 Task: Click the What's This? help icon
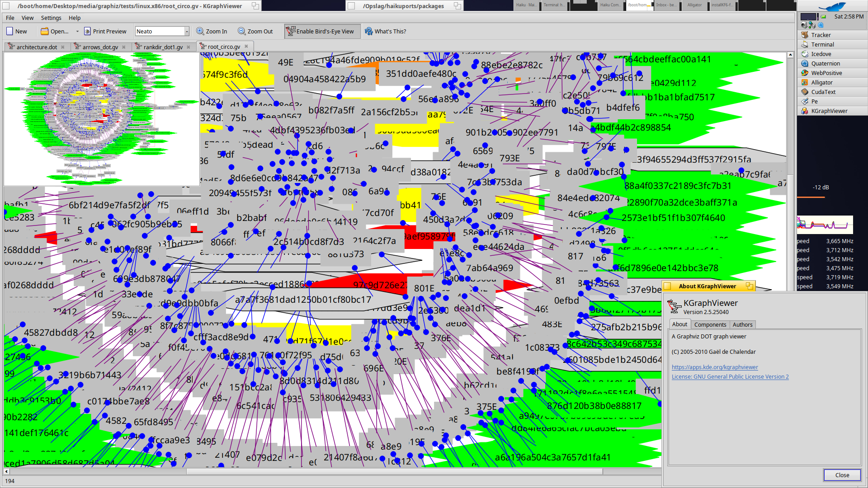[x=369, y=31]
